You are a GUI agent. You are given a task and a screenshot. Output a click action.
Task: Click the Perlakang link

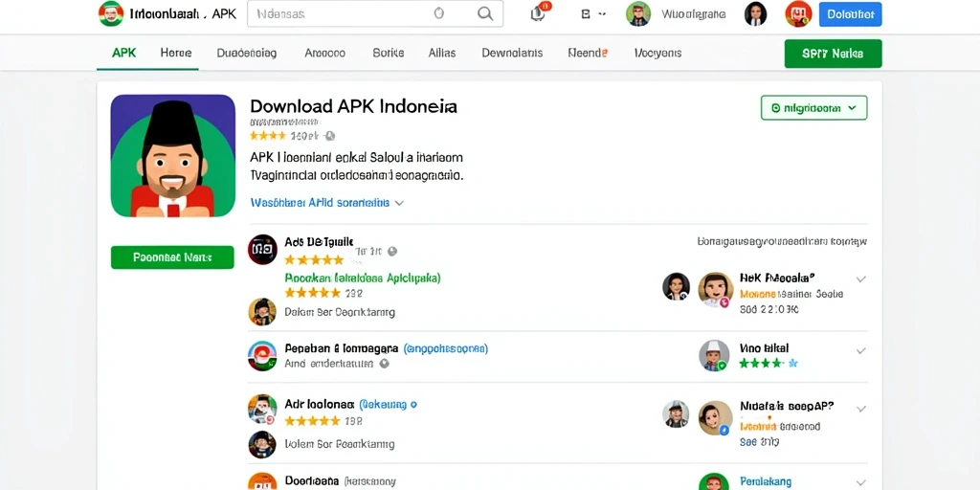tap(766, 481)
